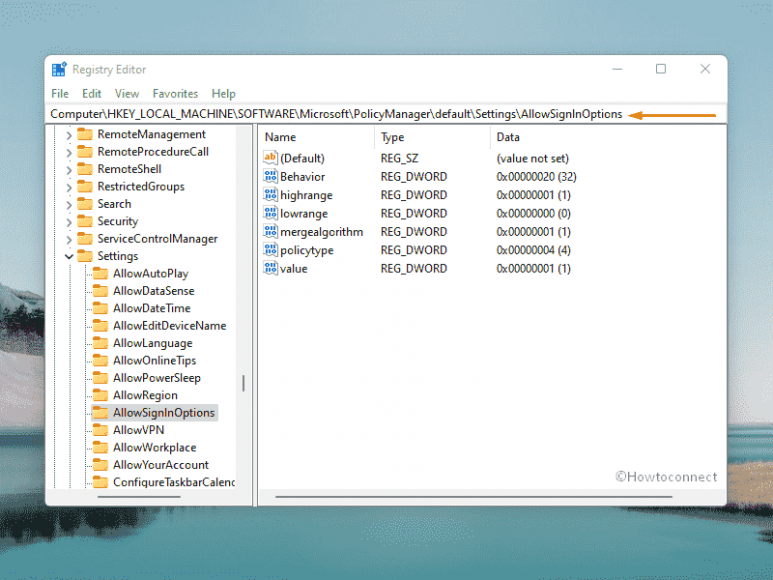Select the policytype DWORD value icon

coord(270,250)
